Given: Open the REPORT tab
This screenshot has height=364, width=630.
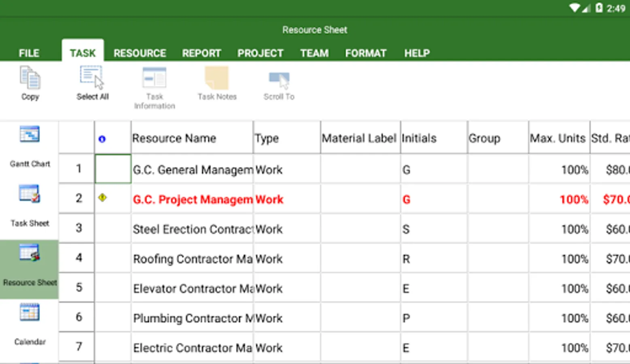Looking at the screenshot, I should click(x=202, y=53).
